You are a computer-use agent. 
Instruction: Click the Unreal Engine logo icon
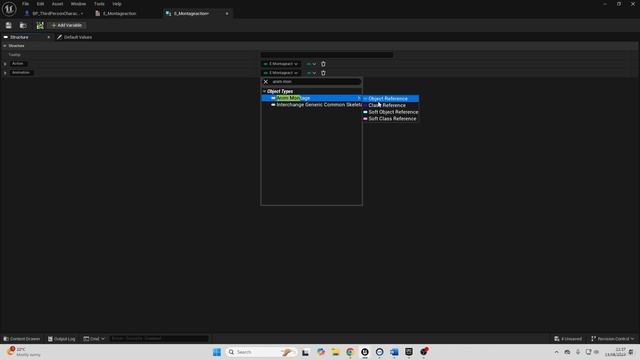click(x=9, y=9)
